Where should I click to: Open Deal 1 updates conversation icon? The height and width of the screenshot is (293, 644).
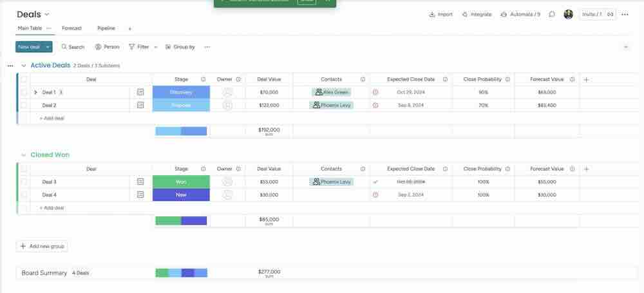[140, 92]
